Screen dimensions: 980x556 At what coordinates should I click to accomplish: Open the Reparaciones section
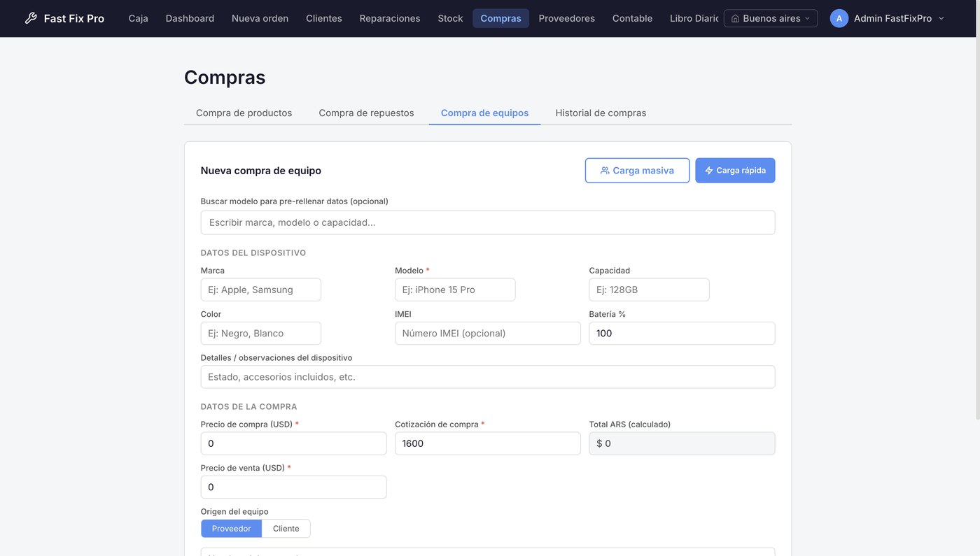390,18
